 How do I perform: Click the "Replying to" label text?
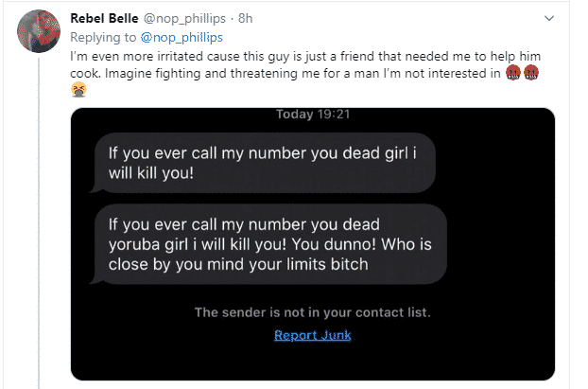click(103, 36)
